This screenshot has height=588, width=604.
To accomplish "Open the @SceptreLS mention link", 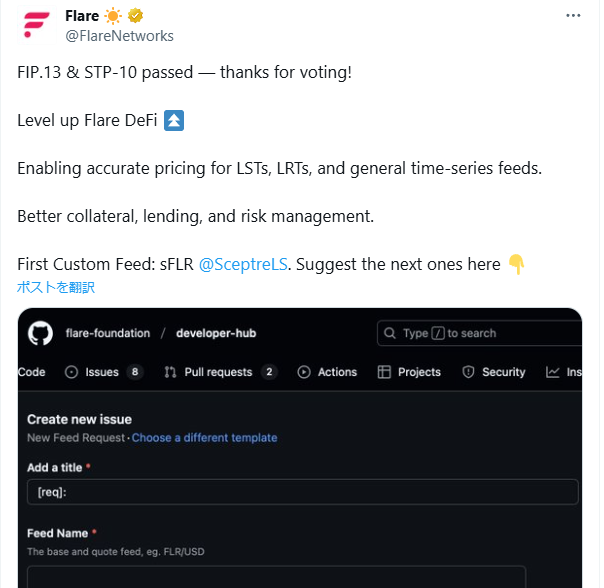I will pyautogui.click(x=243, y=265).
